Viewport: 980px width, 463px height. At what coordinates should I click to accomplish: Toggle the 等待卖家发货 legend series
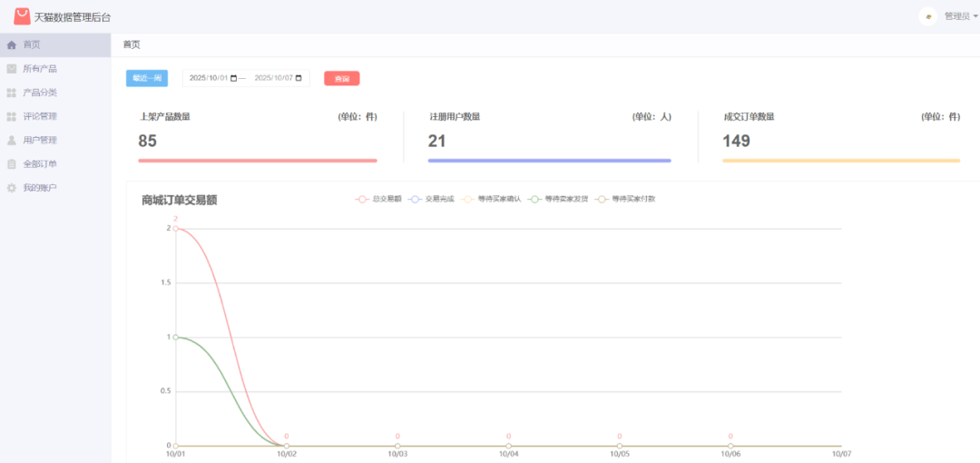557,199
